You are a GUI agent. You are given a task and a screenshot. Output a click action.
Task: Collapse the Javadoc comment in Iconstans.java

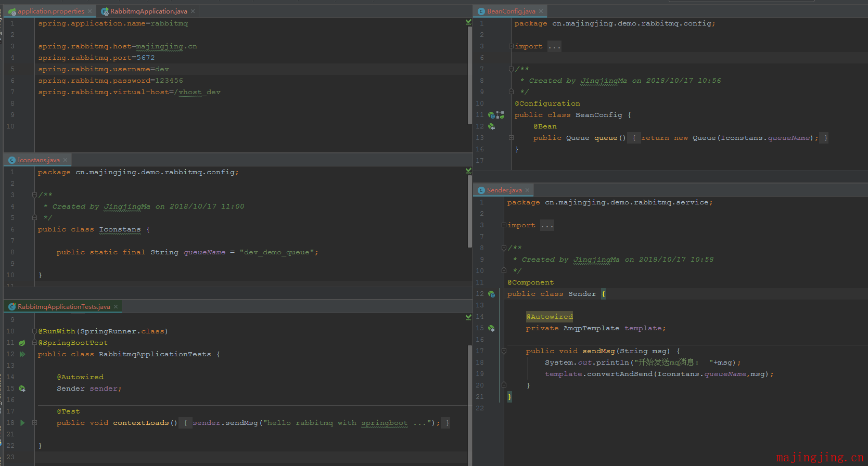[34, 195]
